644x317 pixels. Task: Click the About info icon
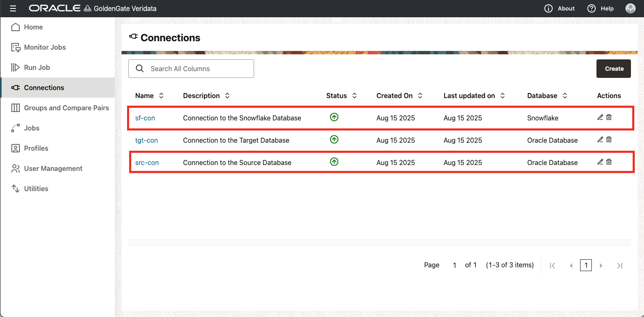pyautogui.click(x=548, y=8)
